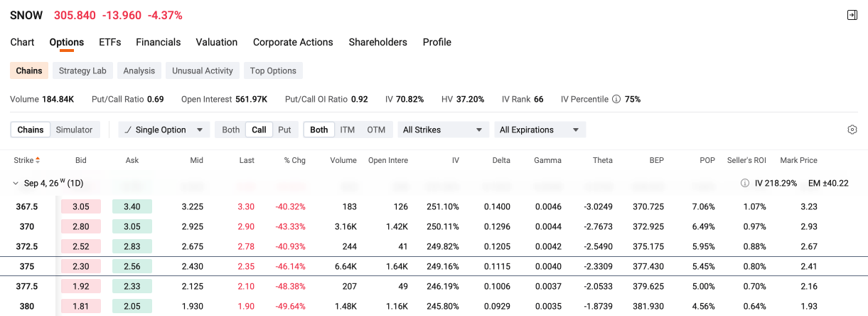Click Ask column header
The image size is (868, 316).
(x=132, y=160)
